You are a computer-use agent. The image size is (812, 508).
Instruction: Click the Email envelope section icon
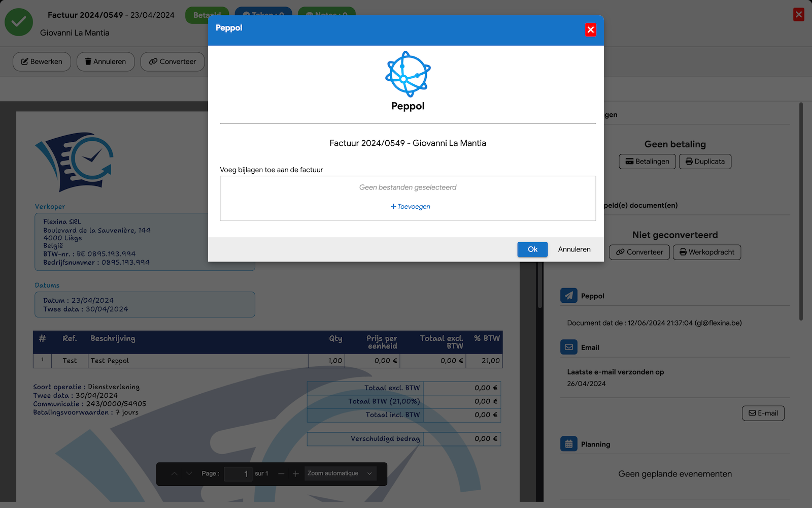(x=569, y=347)
